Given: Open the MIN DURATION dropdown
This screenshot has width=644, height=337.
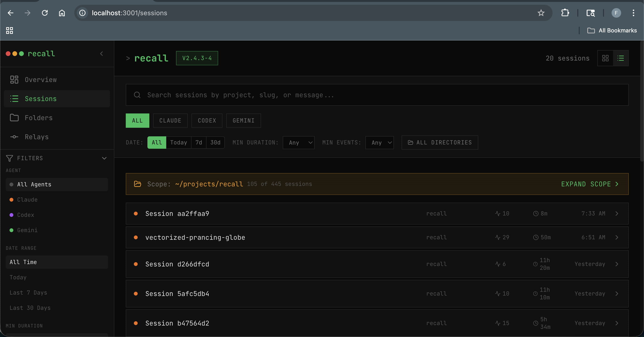Looking at the screenshot, I should point(298,142).
